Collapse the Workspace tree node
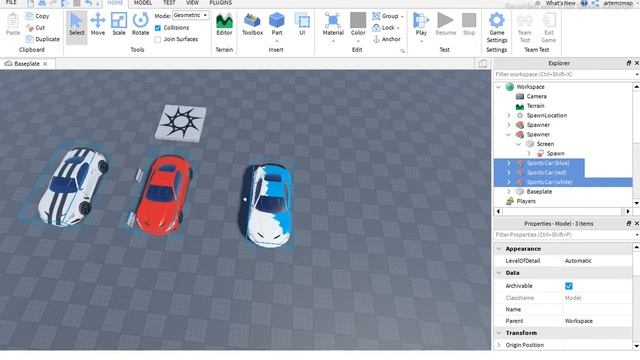The height and width of the screenshot is (360, 640). tap(498, 87)
